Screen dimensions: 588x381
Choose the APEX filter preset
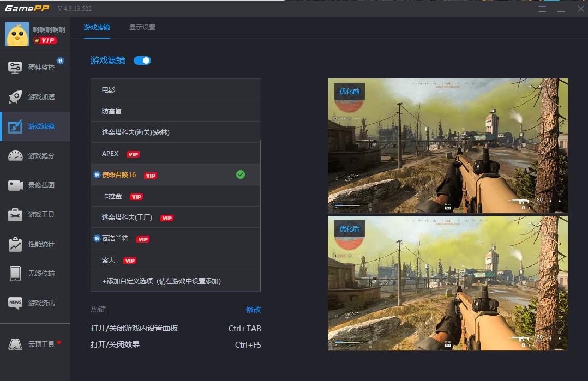(x=175, y=154)
